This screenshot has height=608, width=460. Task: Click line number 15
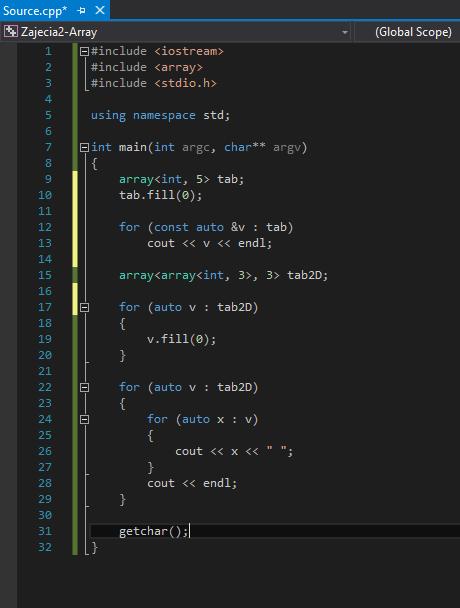(x=45, y=275)
